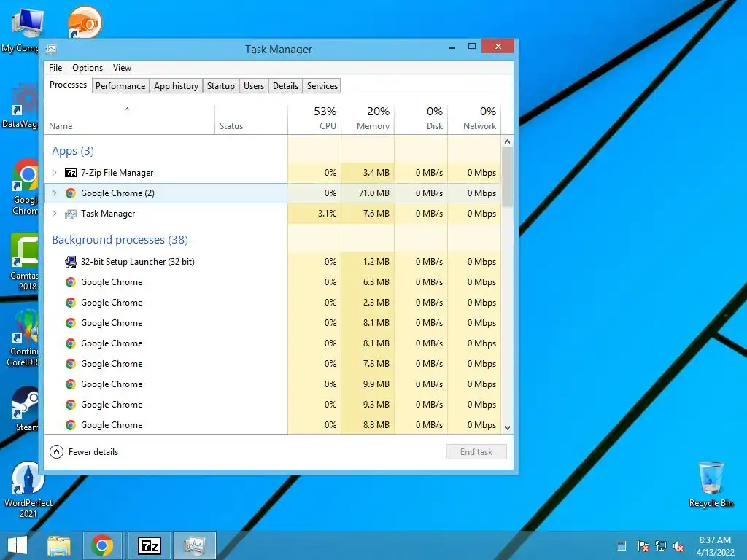Open 7-Zip from the taskbar
Image resolution: width=747 pixels, height=560 pixels.
click(x=149, y=545)
